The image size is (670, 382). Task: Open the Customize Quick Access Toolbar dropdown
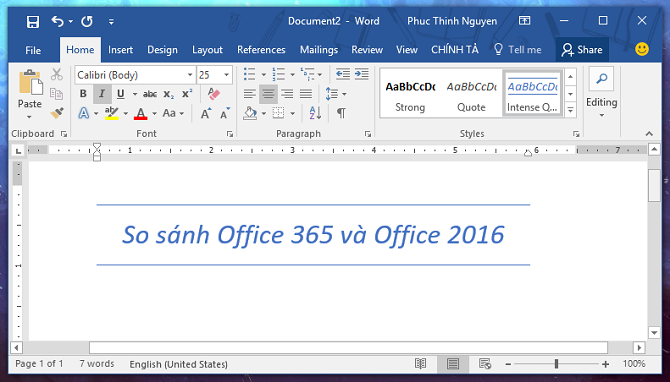tap(111, 21)
